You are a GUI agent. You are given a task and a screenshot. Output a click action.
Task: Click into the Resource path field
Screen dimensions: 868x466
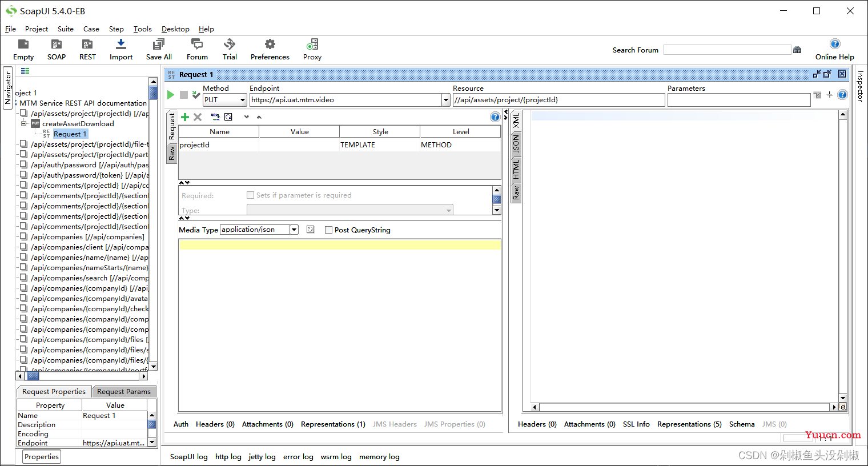pos(559,100)
